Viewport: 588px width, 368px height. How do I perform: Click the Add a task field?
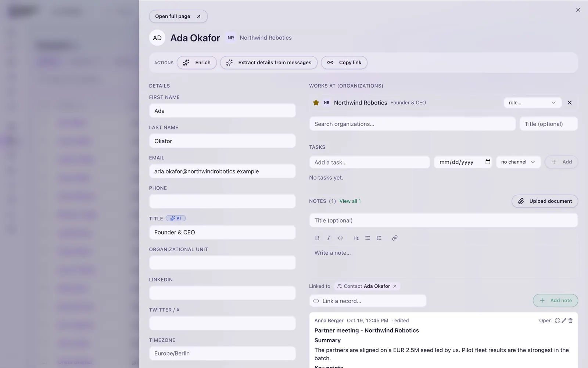point(369,162)
